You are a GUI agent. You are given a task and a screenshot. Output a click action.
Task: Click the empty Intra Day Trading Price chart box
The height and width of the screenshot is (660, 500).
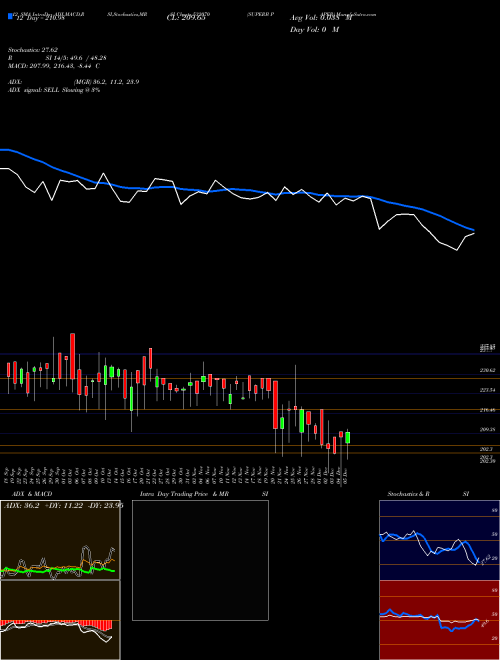200,560
